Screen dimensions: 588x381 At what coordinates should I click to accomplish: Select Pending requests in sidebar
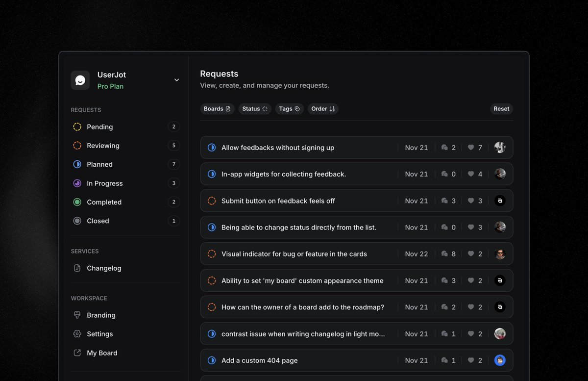[x=100, y=127]
